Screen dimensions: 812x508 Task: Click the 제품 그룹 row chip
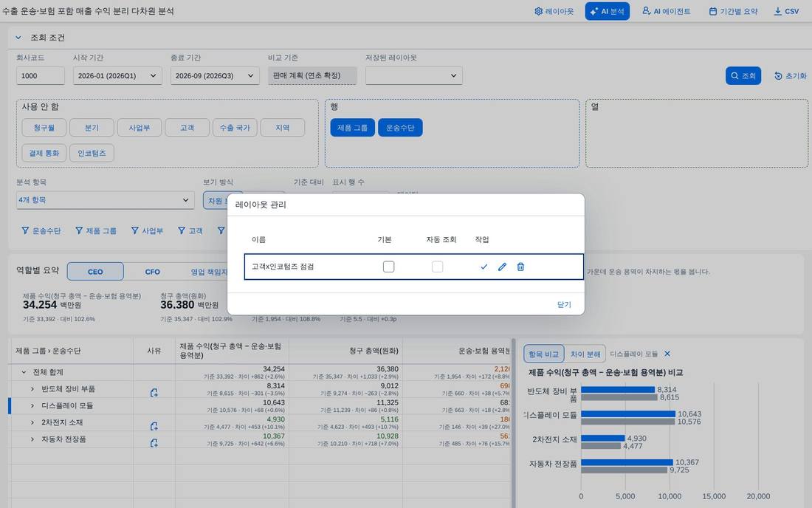click(352, 128)
